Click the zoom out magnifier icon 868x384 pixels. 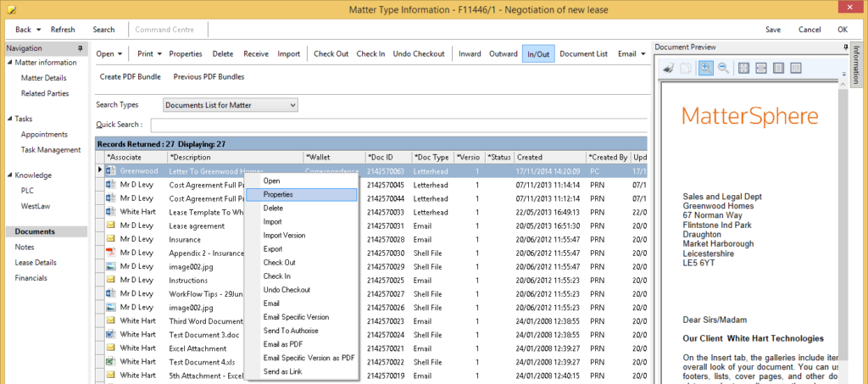point(723,68)
